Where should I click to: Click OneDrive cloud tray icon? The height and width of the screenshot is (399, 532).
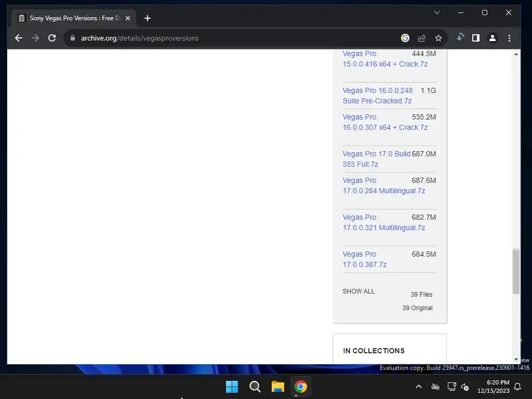click(x=435, y=387)
